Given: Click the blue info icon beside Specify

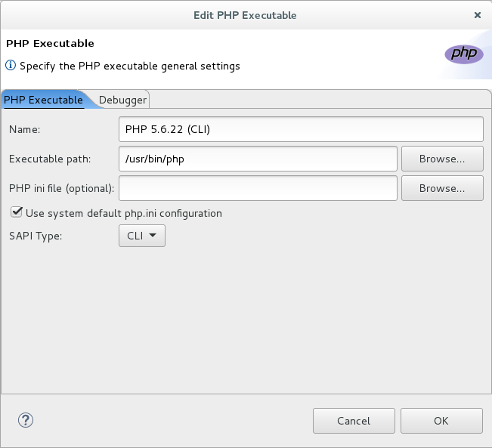Looking at the screenshot, I should tap(11, 65).
